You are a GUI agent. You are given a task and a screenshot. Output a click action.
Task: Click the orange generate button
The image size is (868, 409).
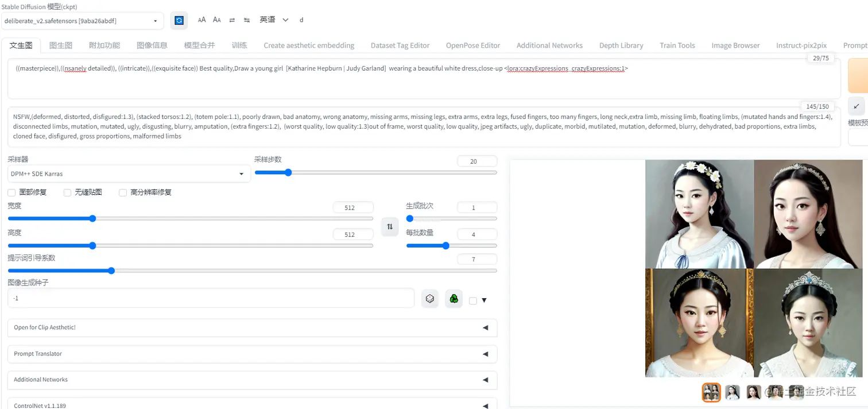(x=858, y=75)
